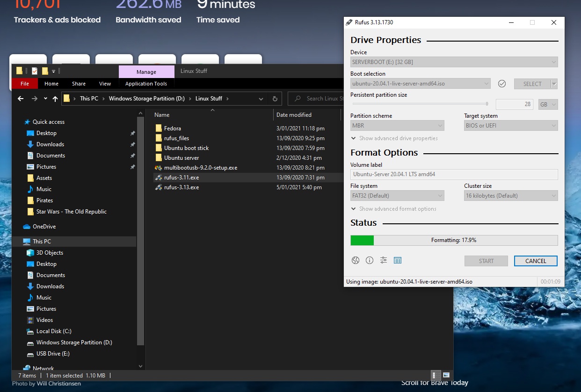Screen dimensions: 581x392
Task: Click the checksum checkmark icon in Rufus
Action: click(x=502, y=84)
